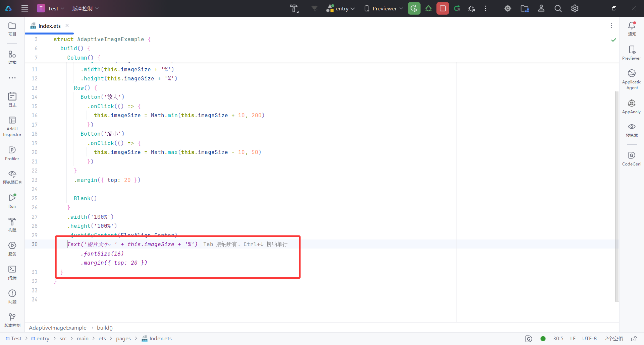Click src in path breadcrumb
The image size is (644, 345).
[x=63, y=339]
